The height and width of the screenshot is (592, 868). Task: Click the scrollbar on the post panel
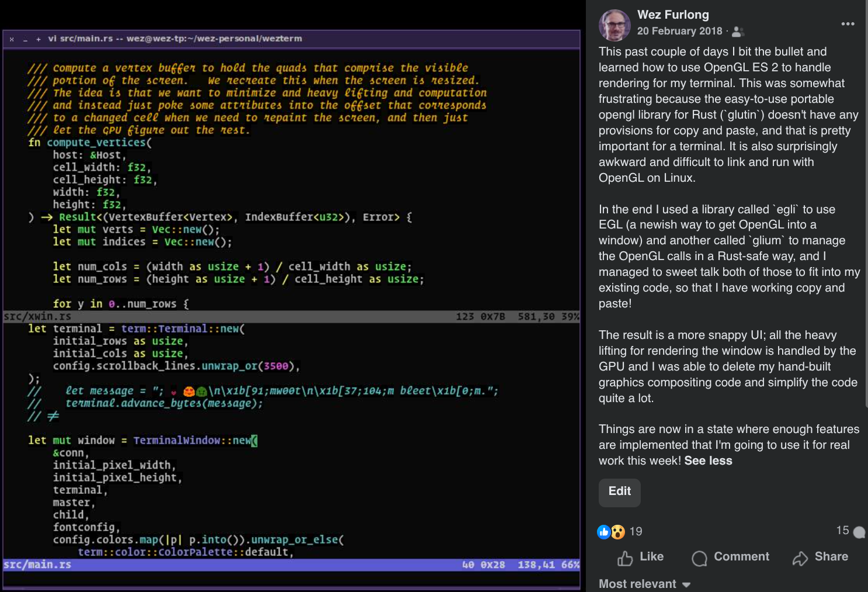865,205
